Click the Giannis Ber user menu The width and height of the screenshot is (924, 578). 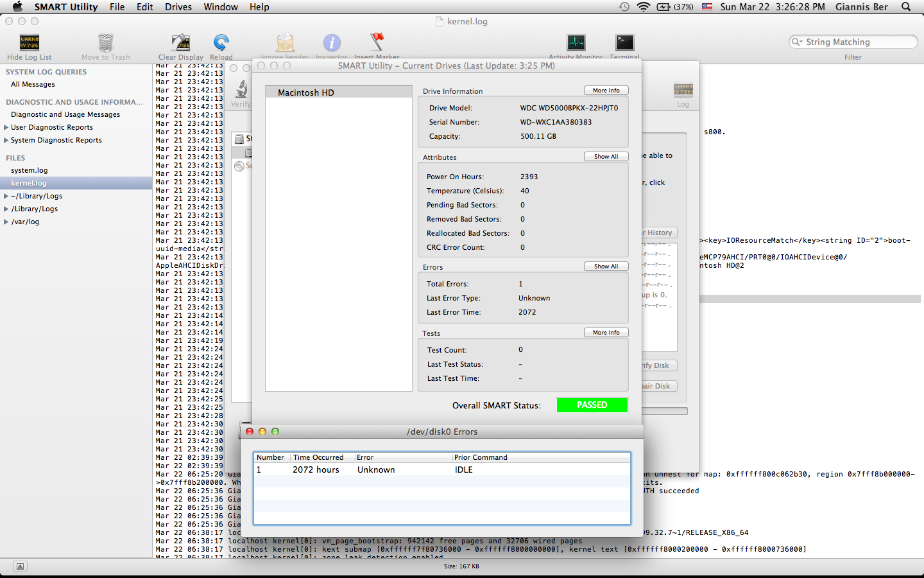[862, 6]
